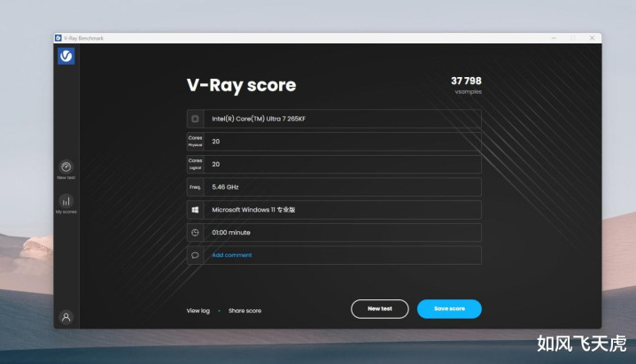
Task: Click the V-Ray logo in sidebar
Action: coord(66,56)
